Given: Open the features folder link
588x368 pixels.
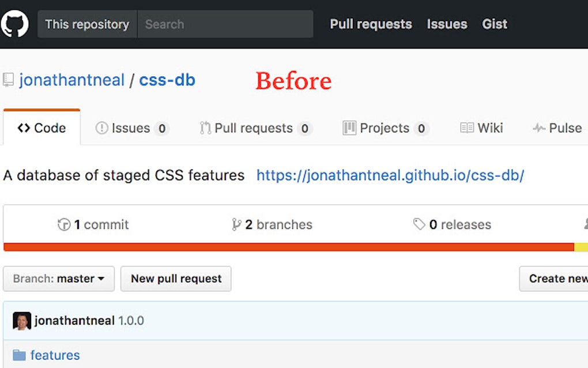Looking at the screenshot, I should 55,355.
